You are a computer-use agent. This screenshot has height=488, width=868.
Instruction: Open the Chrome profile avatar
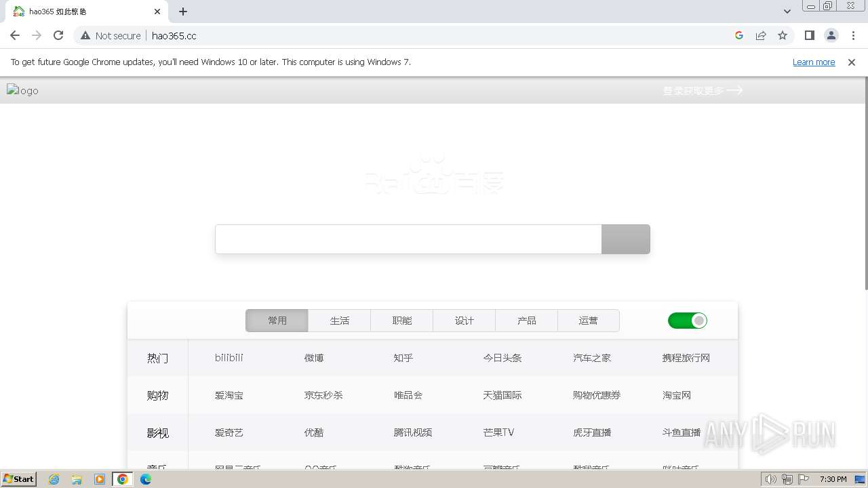click(831, 35)
